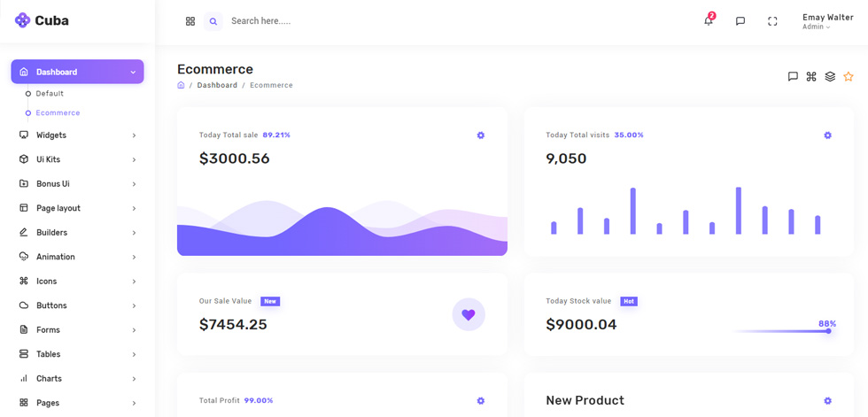Click the 35.00% visits percentage

[629, 135]
